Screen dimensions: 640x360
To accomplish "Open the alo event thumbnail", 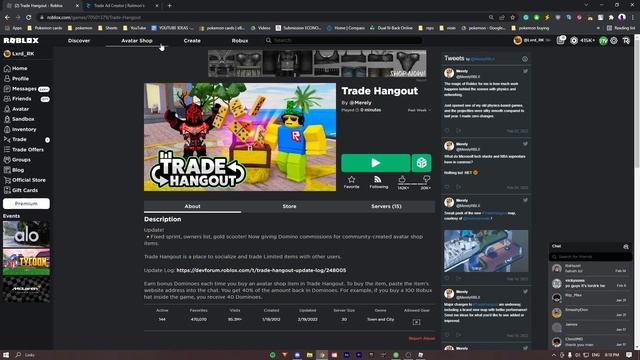I will [x=26, y=234].
